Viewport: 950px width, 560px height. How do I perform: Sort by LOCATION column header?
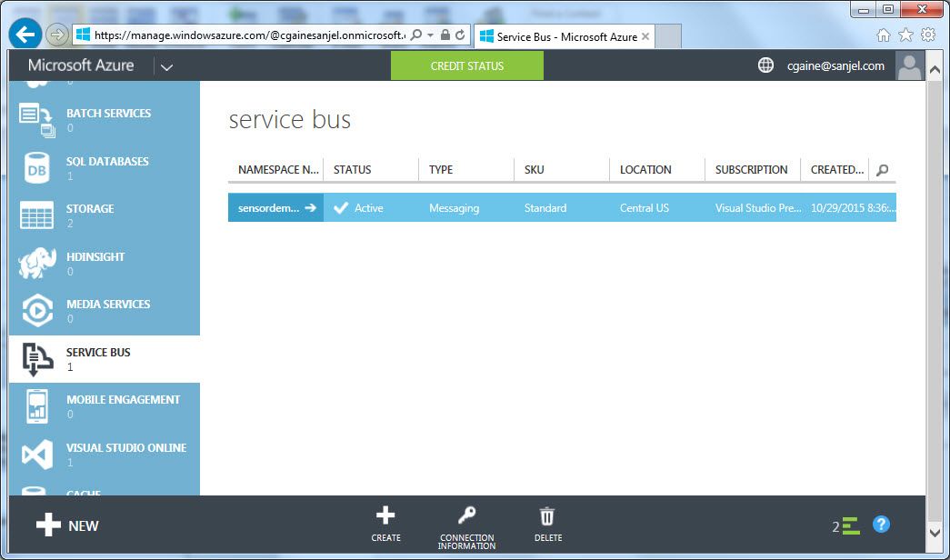[657, 170]
